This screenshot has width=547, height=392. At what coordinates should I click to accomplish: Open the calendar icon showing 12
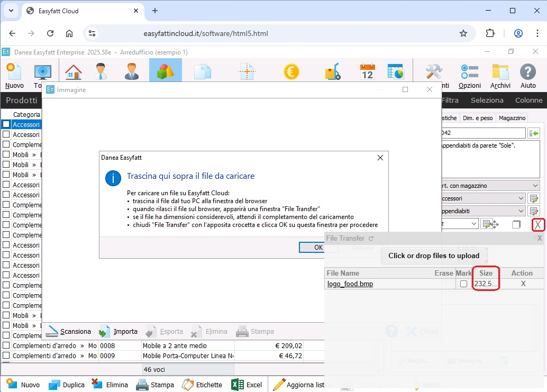tap(367, 72)
